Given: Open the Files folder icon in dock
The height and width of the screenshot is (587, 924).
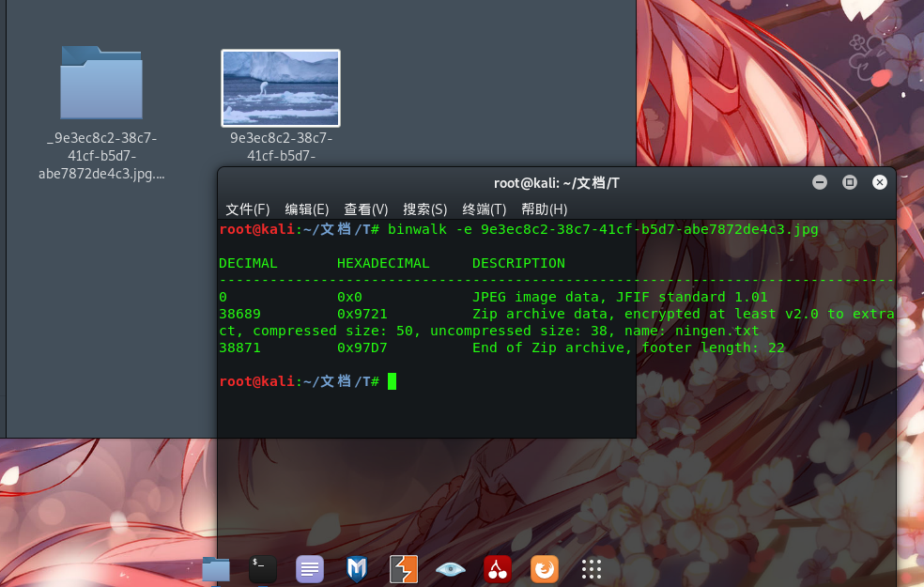Looking at the screenshot, I should click(216, 569).
